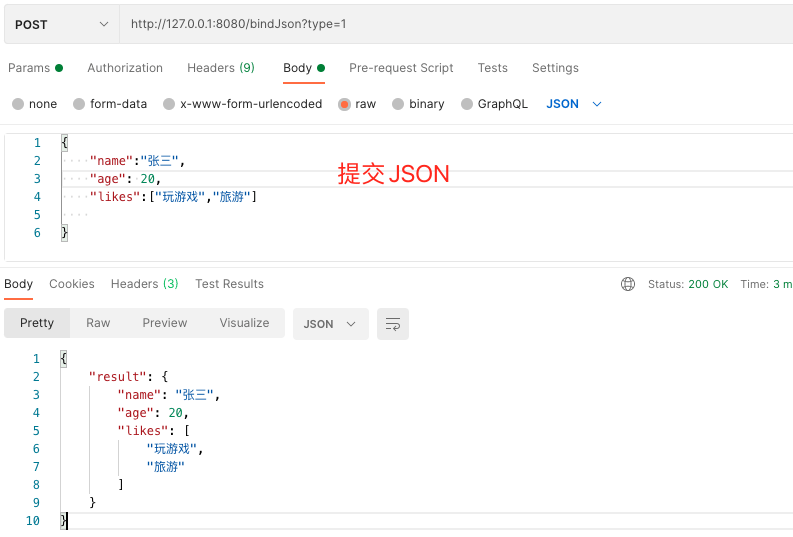Open the Pre-request Script tab
The image size is (793, 537).
(x=401, y=68)
